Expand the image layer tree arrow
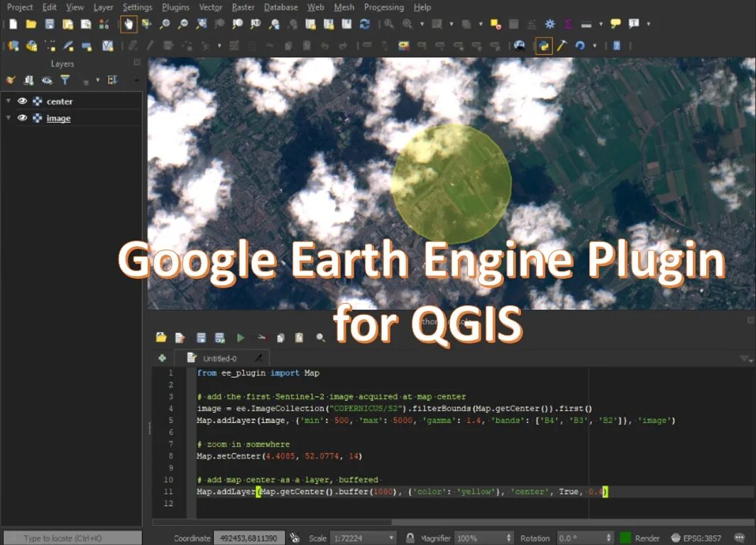This screenshot has width=756, height=545. pos(9,118)
